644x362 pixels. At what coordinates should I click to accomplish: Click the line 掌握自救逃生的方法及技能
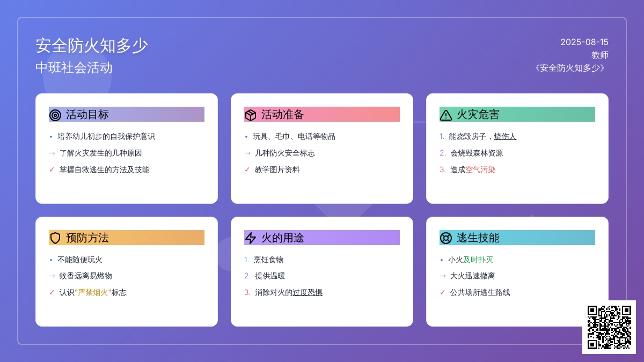tap(105, 169)
